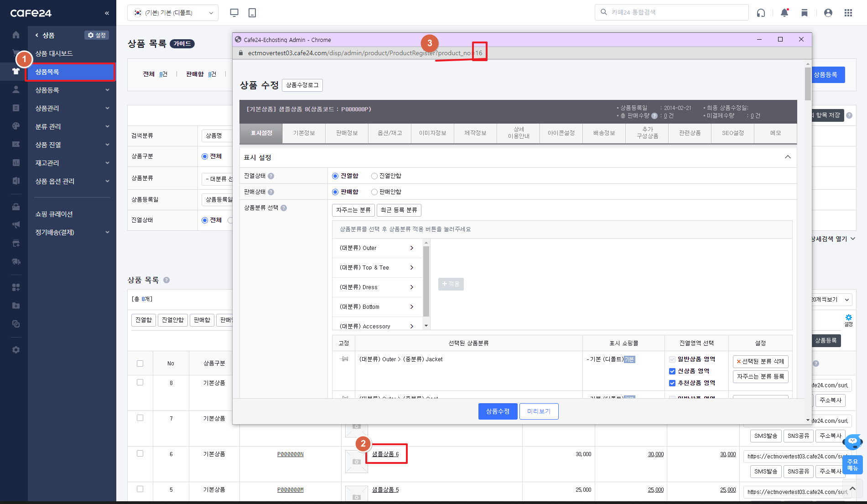Select the 진열안함 radio button in the popup
Screen dimensions: 867x504
tap(374, 176)
